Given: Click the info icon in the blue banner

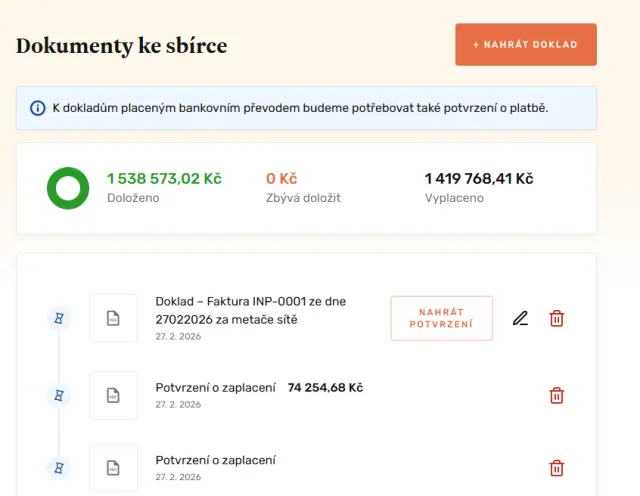Looking at the screenshot, I should pyautogui.click(x=37, y=108).
